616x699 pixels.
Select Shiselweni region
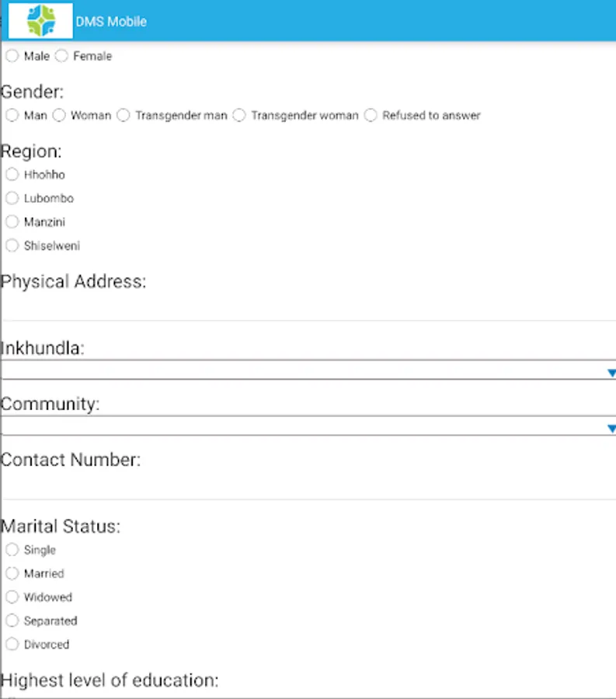12,245
